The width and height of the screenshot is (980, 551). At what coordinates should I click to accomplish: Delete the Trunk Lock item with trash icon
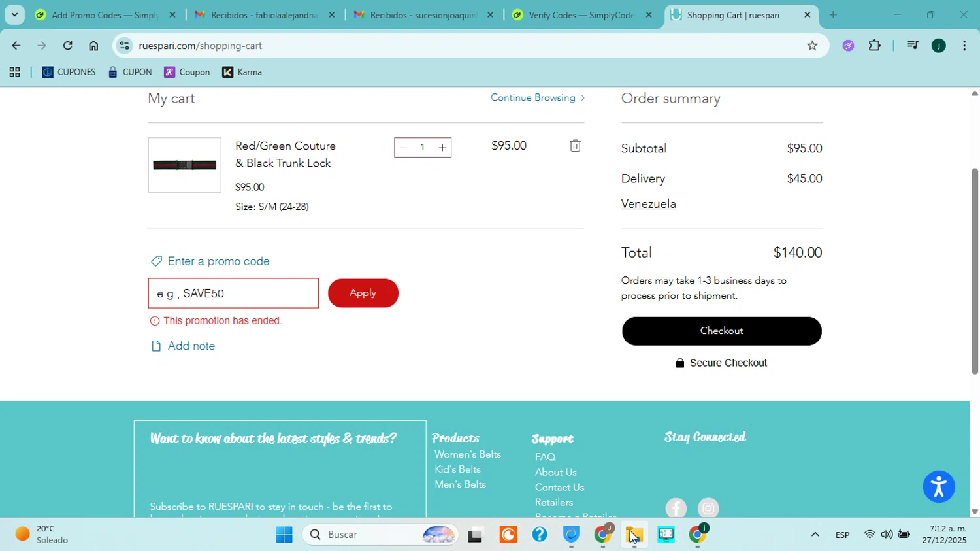click(575, 146)
